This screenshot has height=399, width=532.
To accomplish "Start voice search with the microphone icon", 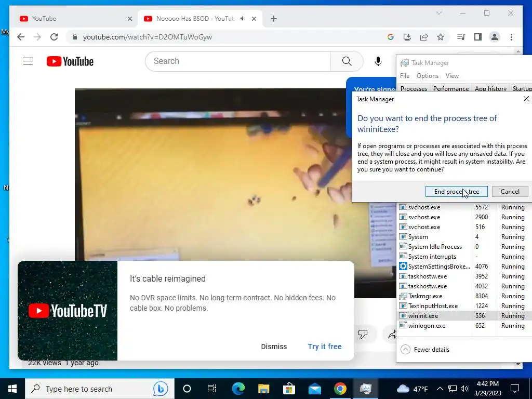I will [378, 61].
